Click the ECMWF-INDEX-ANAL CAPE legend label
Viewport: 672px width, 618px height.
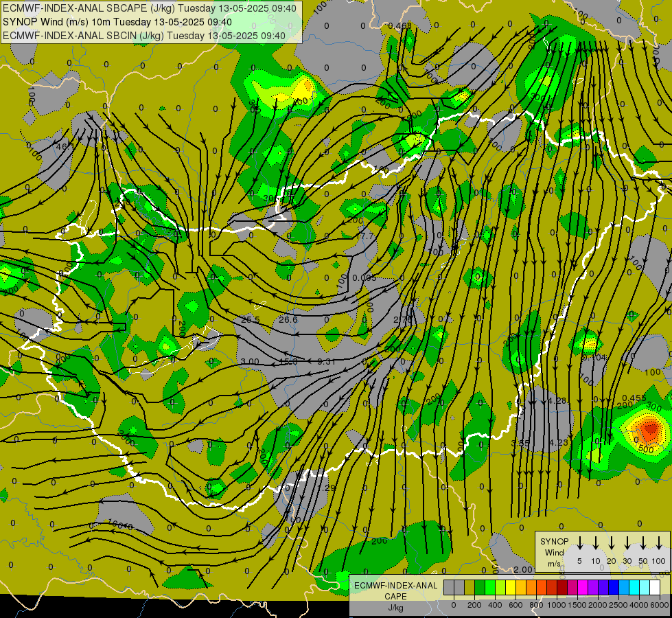tap(395, 591)
